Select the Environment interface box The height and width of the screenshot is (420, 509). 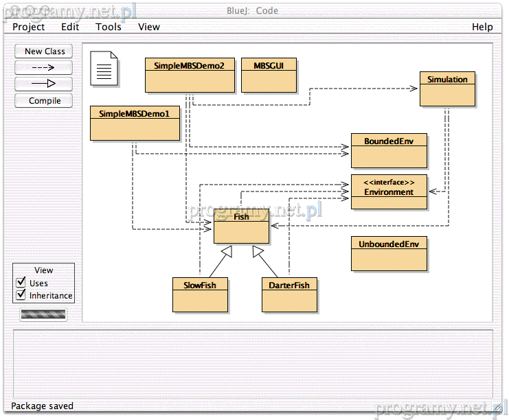point(389,192)
